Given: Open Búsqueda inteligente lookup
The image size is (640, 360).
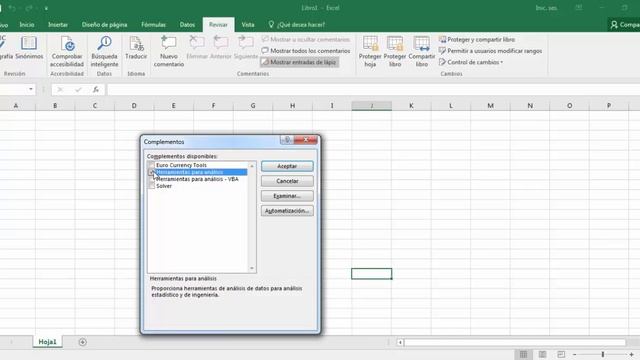Looking at the screenshot, I should 104,51.
